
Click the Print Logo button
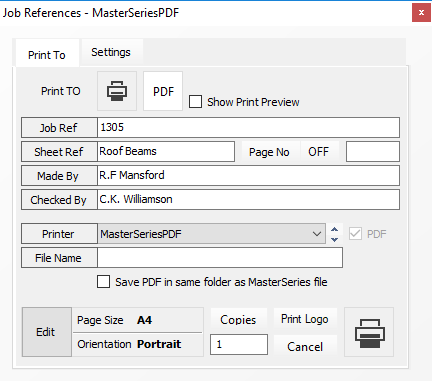(x=305, y=319)
